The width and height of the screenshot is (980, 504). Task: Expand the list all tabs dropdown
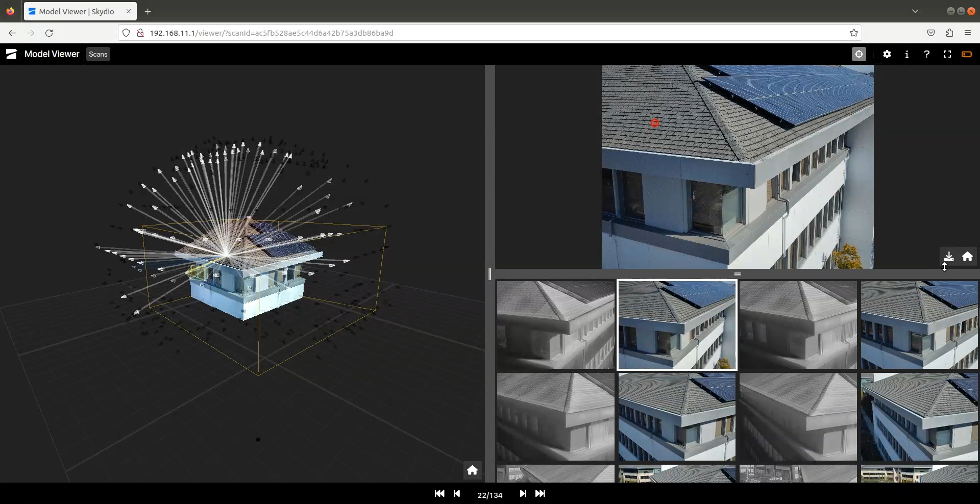915,11
